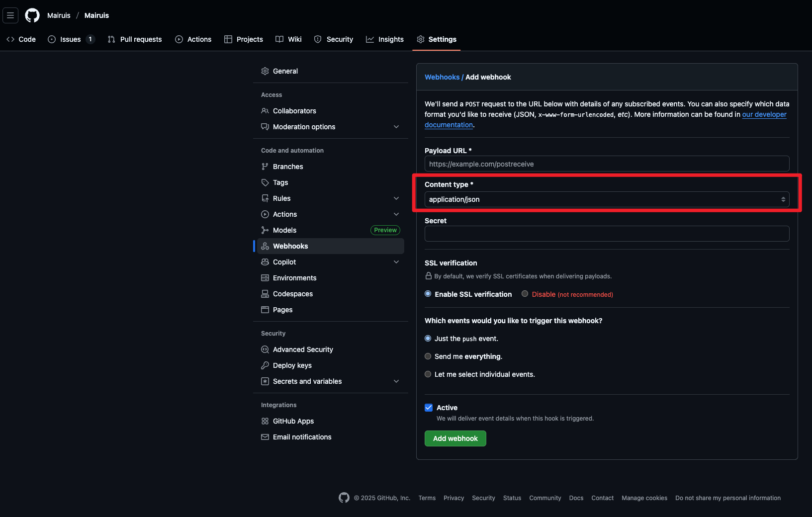This screenshot has width=812, height=517.
Task: Click the Tags icon in sidebar
Action: coord(265,182)
